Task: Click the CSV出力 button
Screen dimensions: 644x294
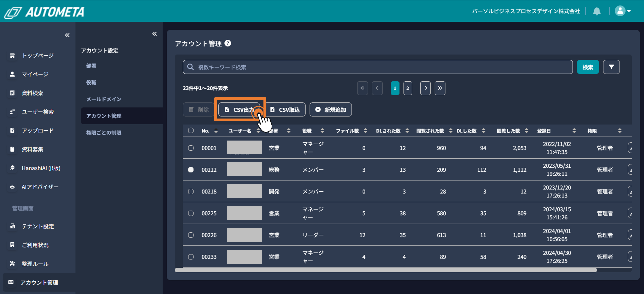Action: click(239, 110)
